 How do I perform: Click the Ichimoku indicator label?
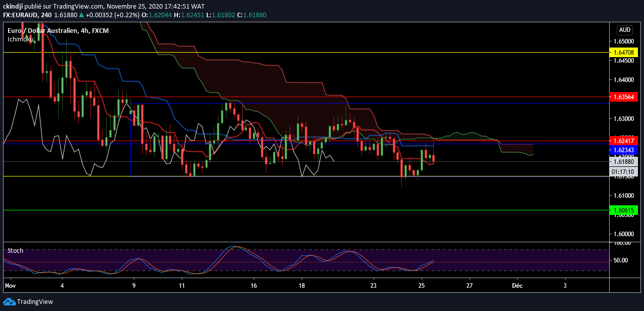tap(20, 39)
